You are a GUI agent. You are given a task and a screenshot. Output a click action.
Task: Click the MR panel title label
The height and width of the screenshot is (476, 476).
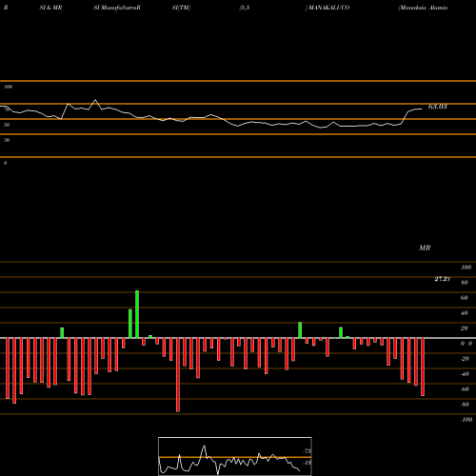[x=425, y=248]
